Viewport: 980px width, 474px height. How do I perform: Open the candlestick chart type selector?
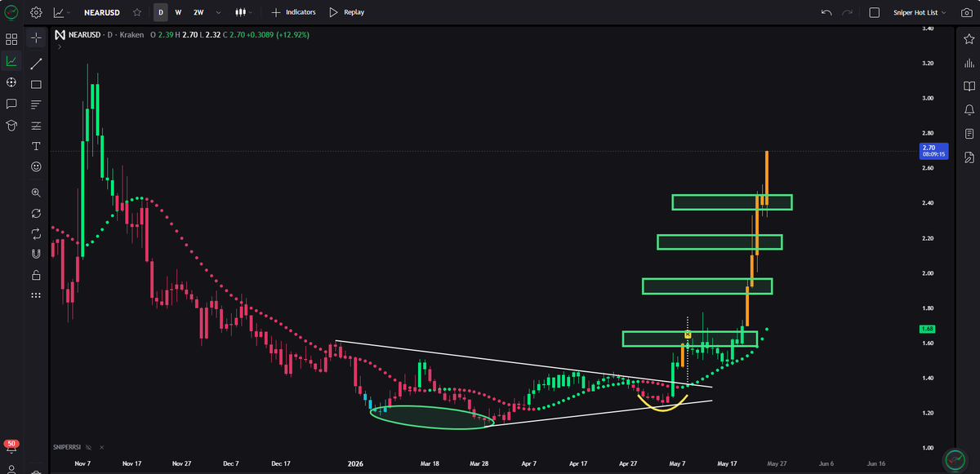pos(243,12)
